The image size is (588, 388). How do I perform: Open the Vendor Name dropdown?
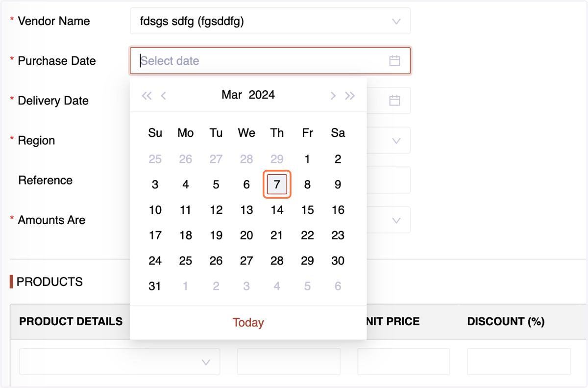pos(270,21)
